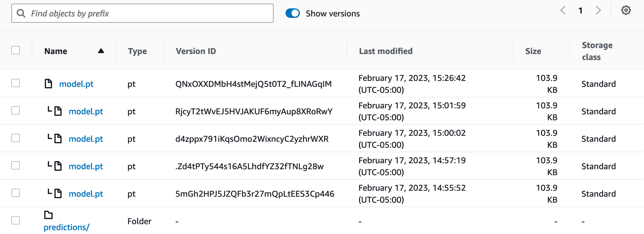
Task: Click the search magnifier icon
Action: [21, 13]
